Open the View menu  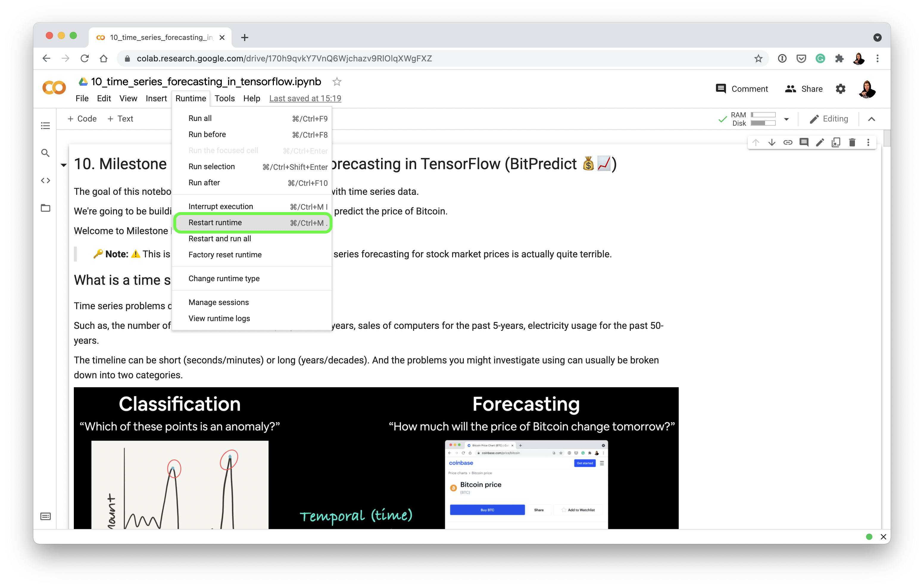pos(128,98)
